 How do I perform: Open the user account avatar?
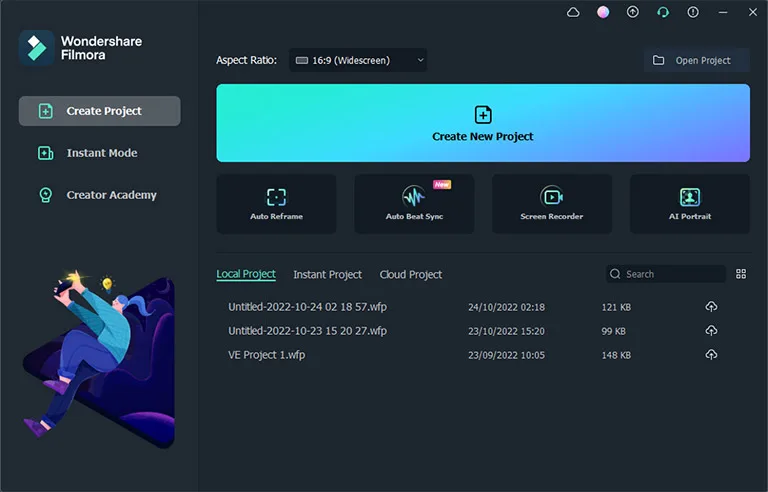point(603,12)
